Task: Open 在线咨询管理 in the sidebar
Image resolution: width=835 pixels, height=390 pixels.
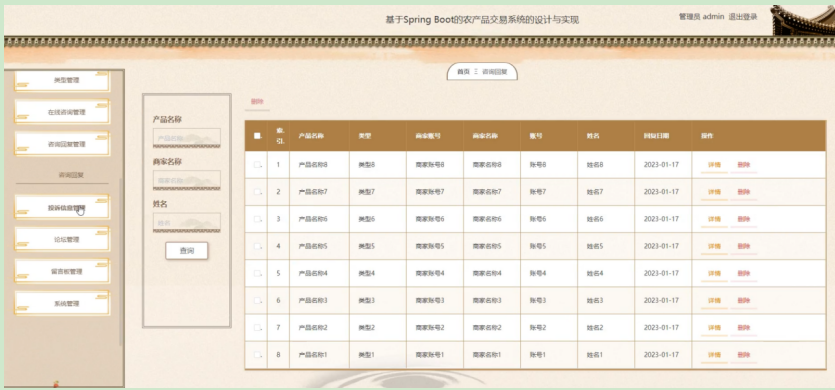Action: pyautogui.click(x=62, y=112)
